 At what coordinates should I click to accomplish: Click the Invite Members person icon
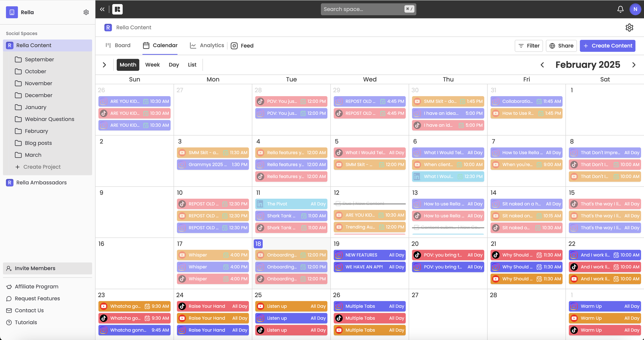[x=9, y=268]
